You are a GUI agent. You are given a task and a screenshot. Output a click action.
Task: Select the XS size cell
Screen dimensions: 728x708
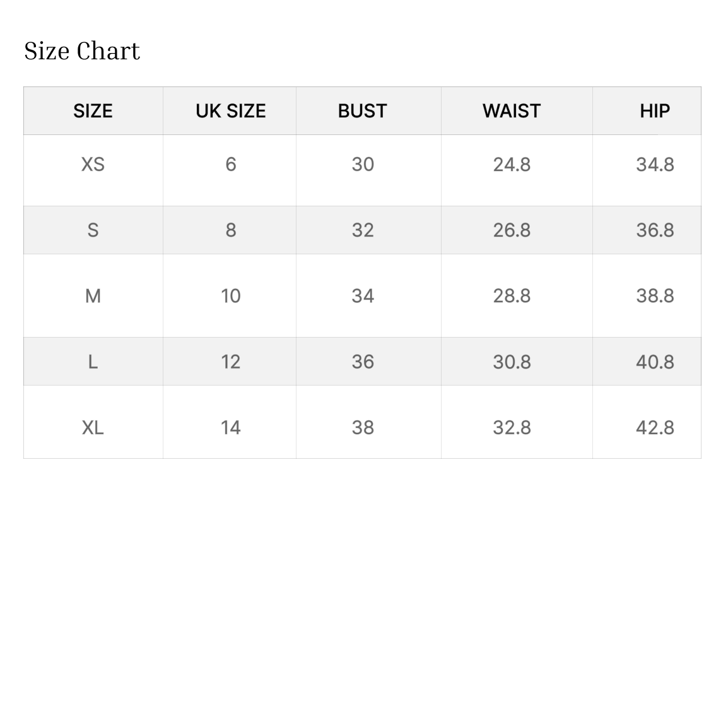93,165
